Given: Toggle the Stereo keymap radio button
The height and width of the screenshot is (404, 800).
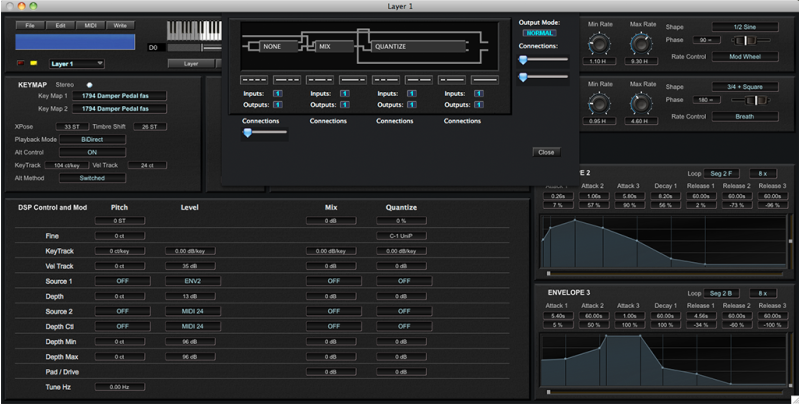Looking at the screenshot, I should pyautogui.click(x=89, y=85).
